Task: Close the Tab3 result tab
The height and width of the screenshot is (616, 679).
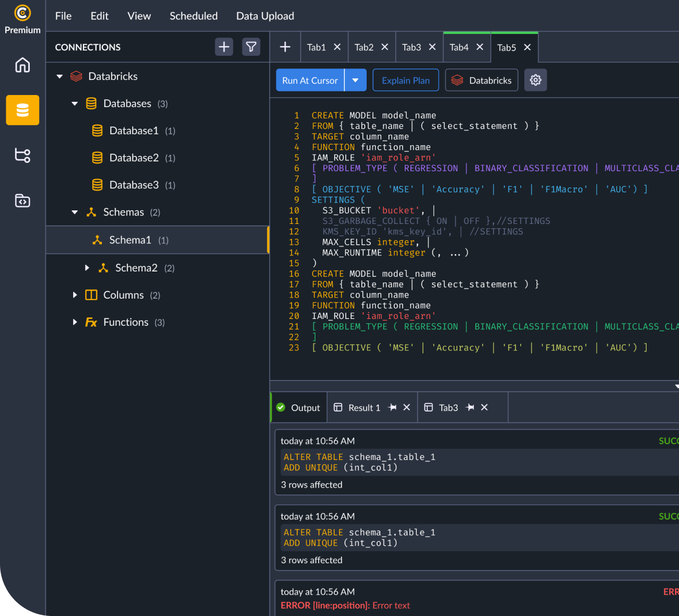Action: tap(485, 407)
